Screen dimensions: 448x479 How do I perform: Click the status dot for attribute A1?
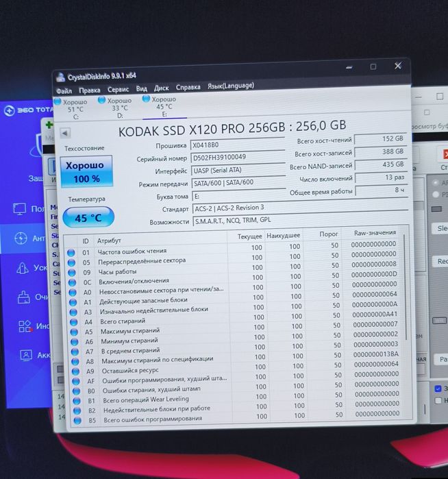pyautogui.click(x=73, y=302)
